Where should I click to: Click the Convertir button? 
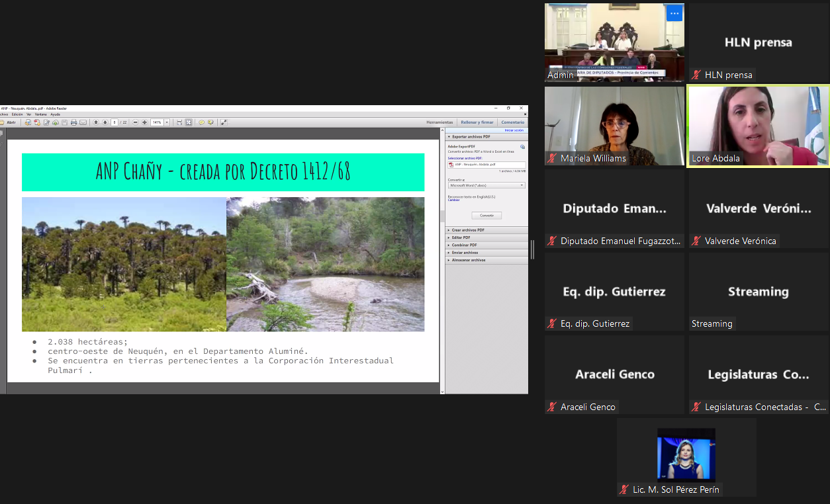pyautogui.click(x=486, y=215)
